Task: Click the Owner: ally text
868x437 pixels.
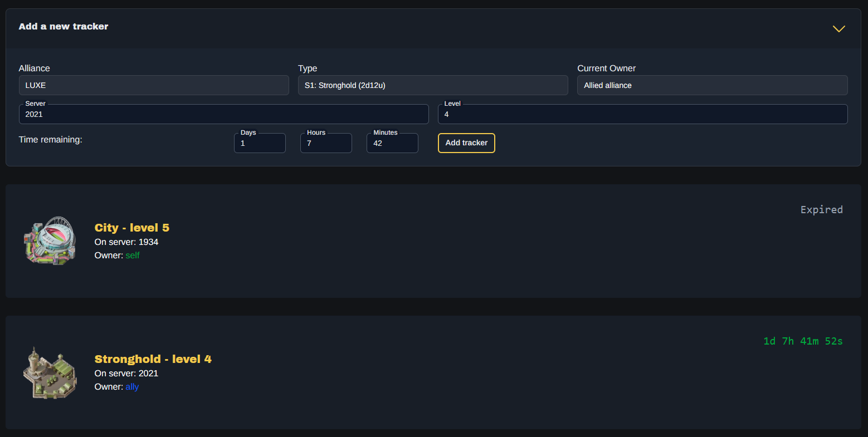Action: [x=116, y=387]
